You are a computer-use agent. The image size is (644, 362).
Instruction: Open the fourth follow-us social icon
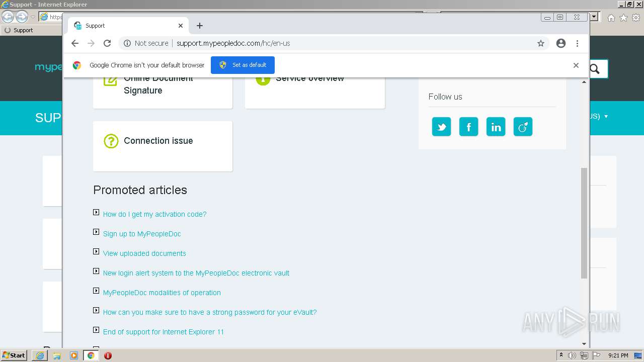tap(523, 127)
